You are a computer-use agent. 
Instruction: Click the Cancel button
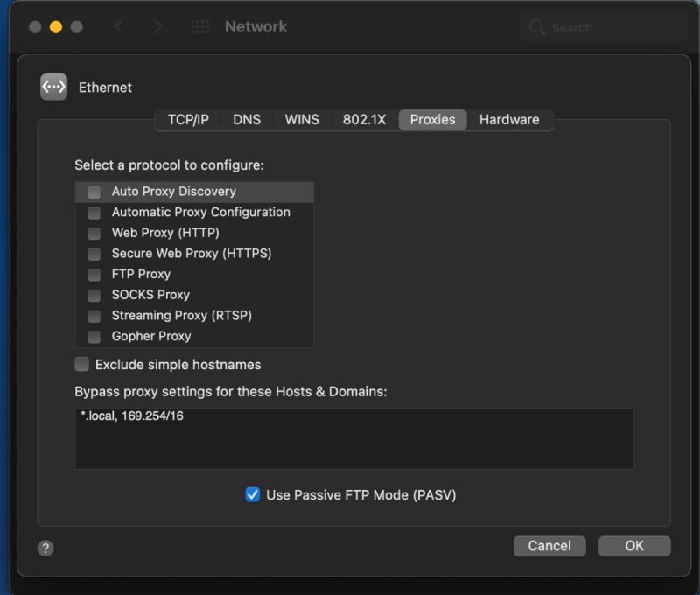[549, 546]
